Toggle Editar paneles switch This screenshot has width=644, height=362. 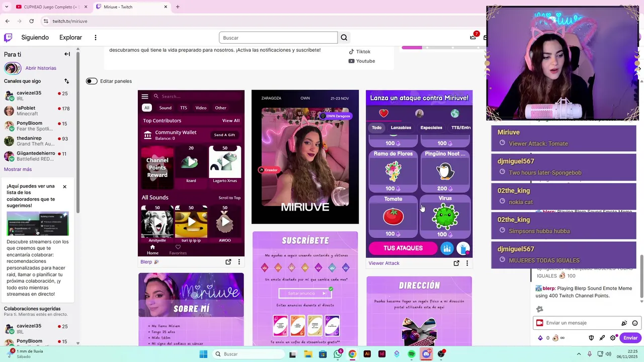tap(92, 81)
